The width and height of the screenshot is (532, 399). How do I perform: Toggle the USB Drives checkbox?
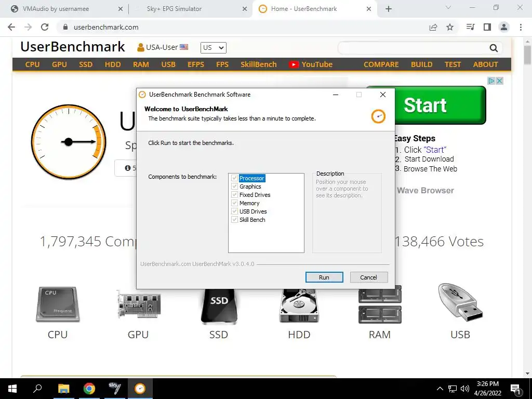click(234, 211)
